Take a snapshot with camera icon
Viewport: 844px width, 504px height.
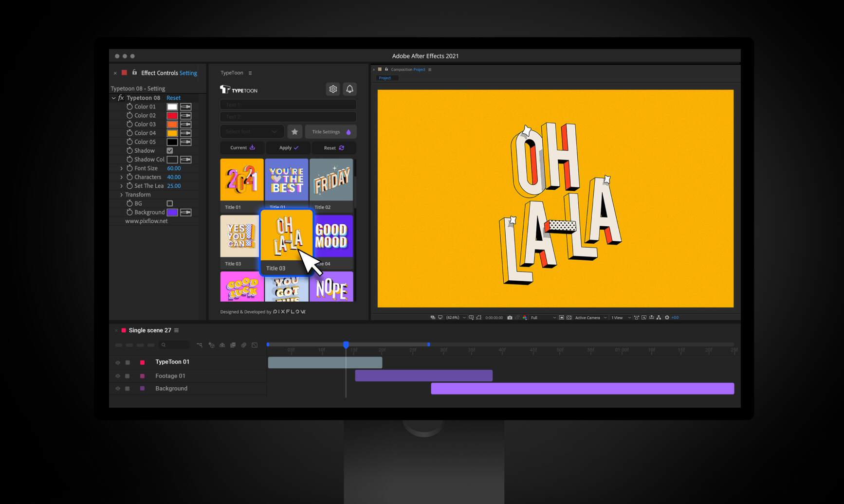[x=510, y=318]
